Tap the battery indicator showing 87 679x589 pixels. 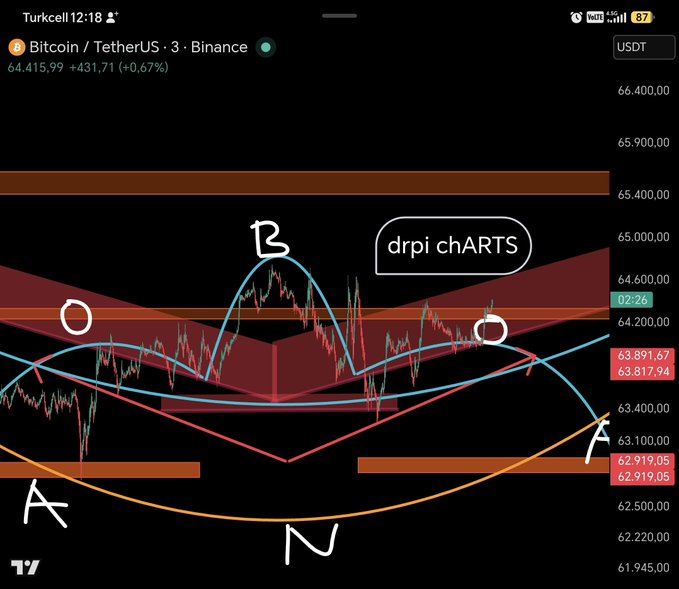click(x=642, y=17)
